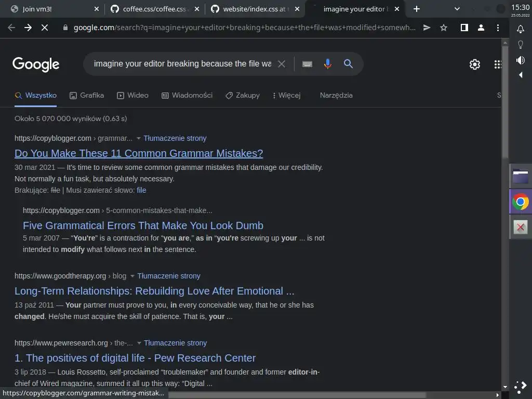Click the scroll down arrow

coord(505,387)
